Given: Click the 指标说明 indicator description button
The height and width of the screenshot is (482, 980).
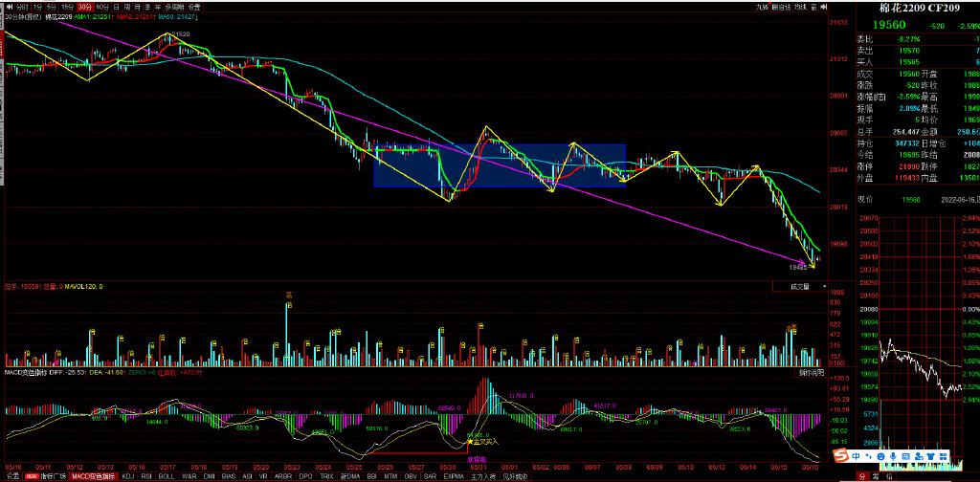Looking at the screenshot, I should [x=812, y=373].
